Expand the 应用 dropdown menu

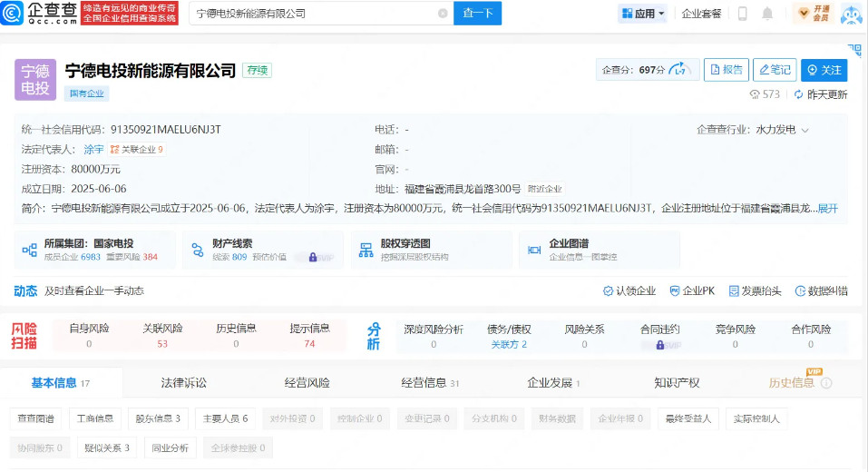643,14
